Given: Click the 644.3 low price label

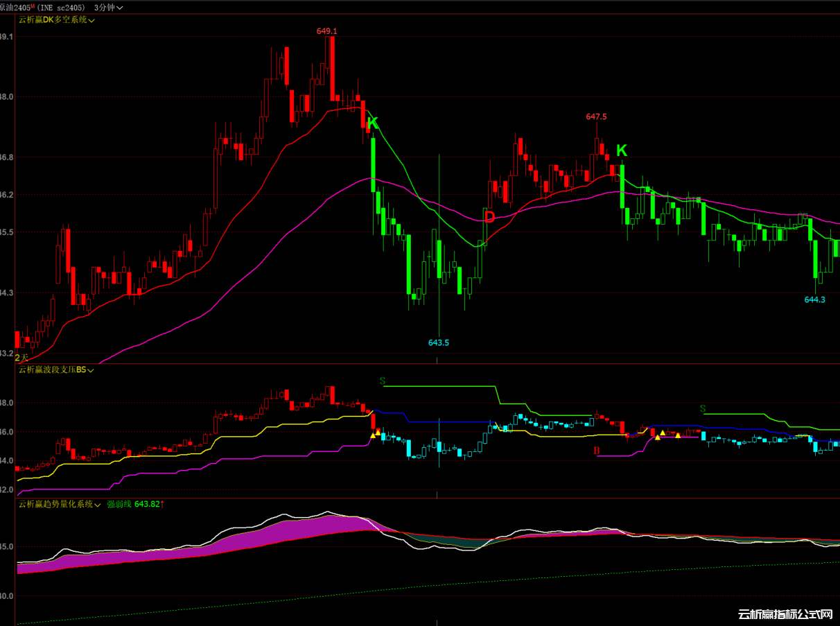Looking at the screenshot, I should click(x=815, y=299).
